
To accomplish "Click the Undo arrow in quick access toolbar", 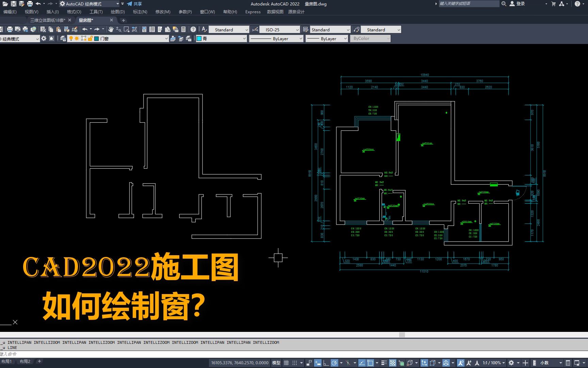I will click(x=38, y=4).
